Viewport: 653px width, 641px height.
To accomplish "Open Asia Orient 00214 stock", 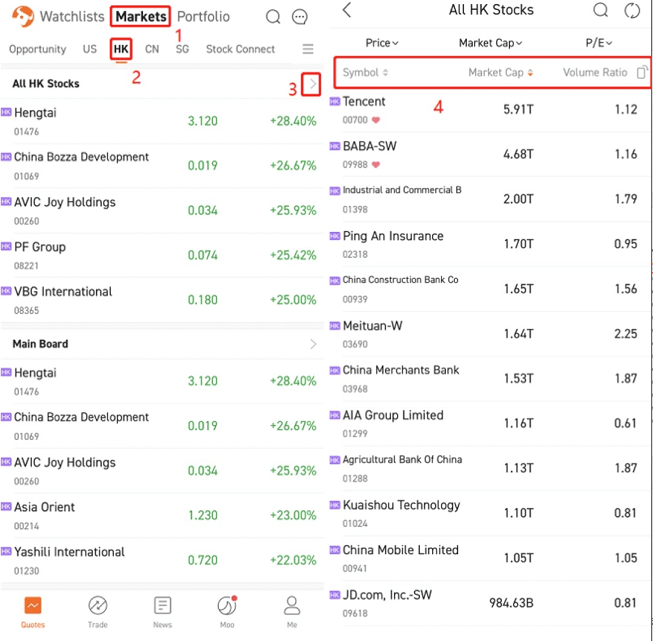I will (162, 516).
